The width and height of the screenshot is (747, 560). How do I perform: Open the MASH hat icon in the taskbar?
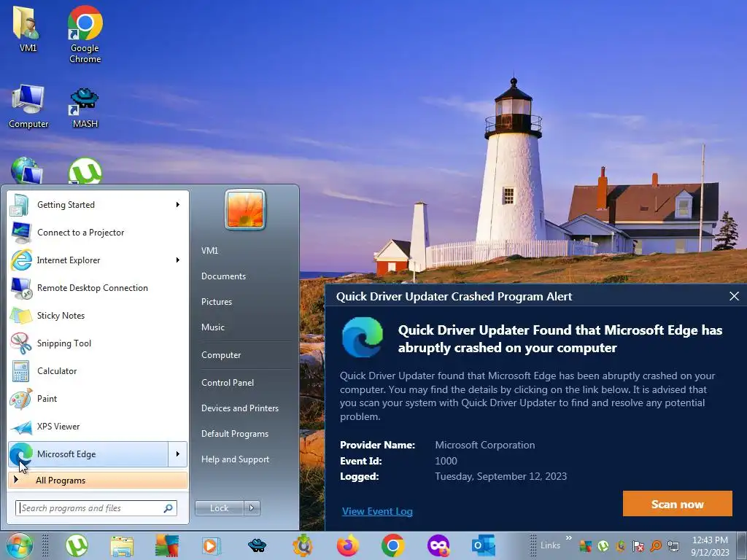257,545
